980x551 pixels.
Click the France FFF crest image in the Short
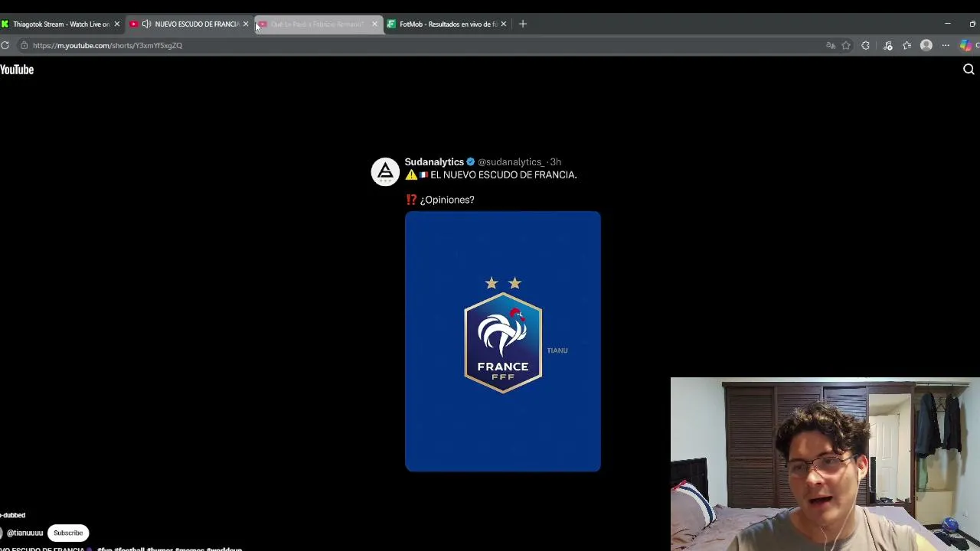point(503,341)
